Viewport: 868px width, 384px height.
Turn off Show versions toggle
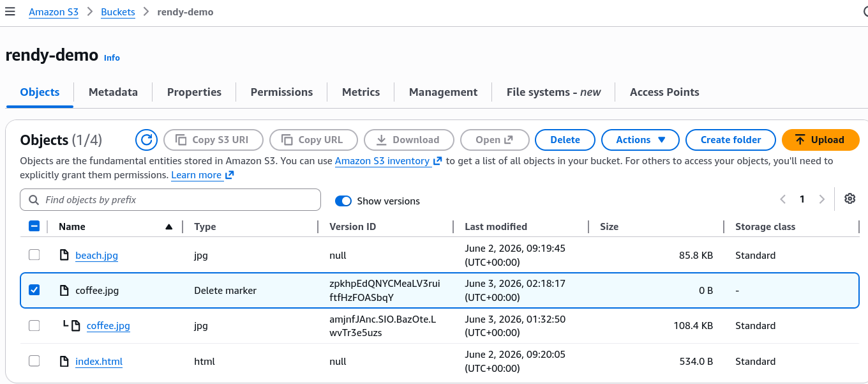pyautogui.click(x=343, y=201)
